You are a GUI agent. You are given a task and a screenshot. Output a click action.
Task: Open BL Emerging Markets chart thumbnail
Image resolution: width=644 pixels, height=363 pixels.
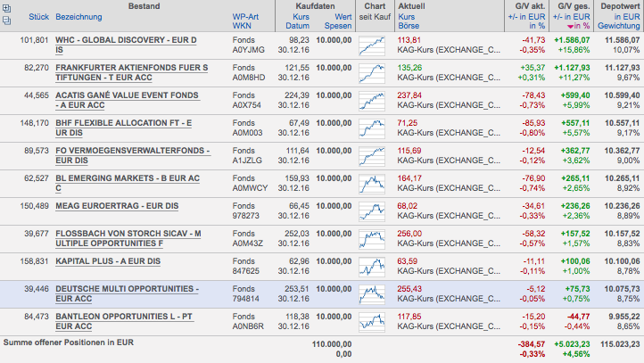pyautogui.click(x=372, y=184)
